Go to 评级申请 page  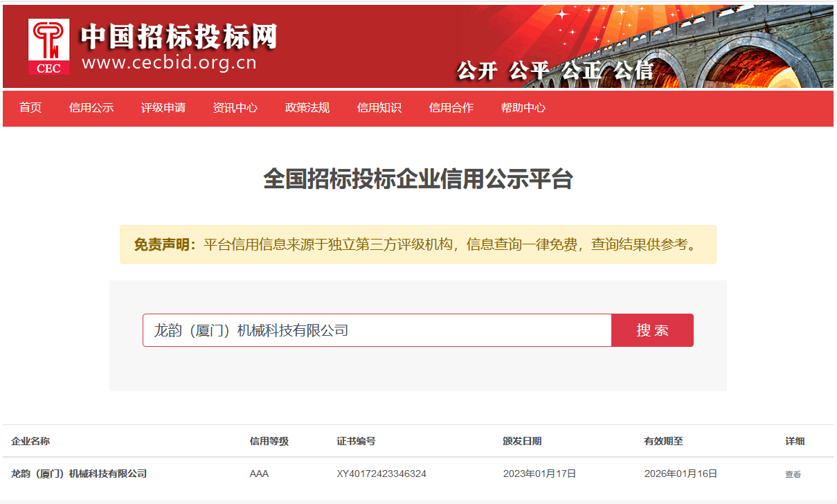163,108
